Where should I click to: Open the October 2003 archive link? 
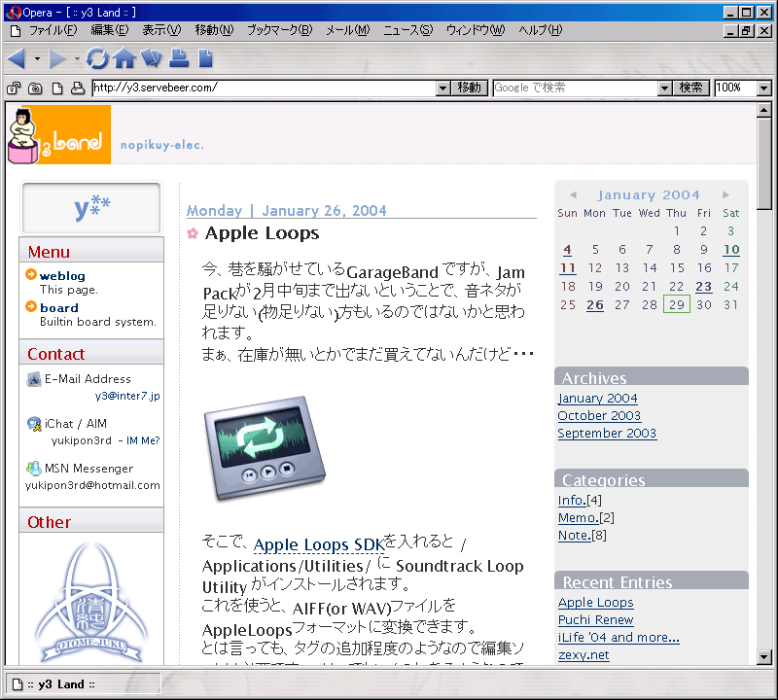click(599, 416)
